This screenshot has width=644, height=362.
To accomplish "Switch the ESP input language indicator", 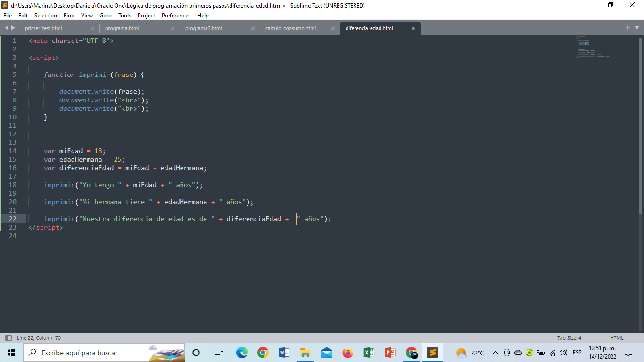I will [x=577, y=353].
